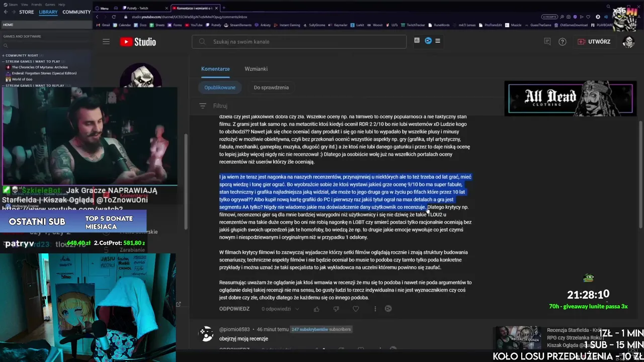Select the Wzmianki tab
The height and width of the screenshot is (362, 644).
256,69
